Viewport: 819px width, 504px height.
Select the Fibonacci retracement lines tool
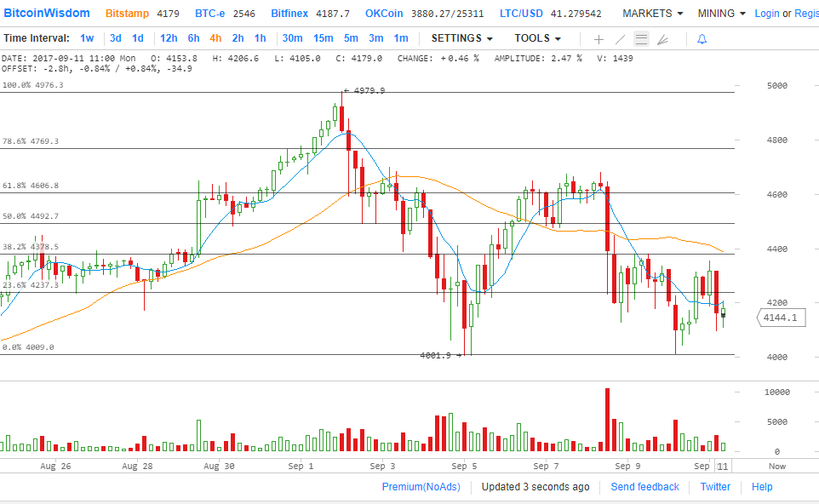point(641,39)
